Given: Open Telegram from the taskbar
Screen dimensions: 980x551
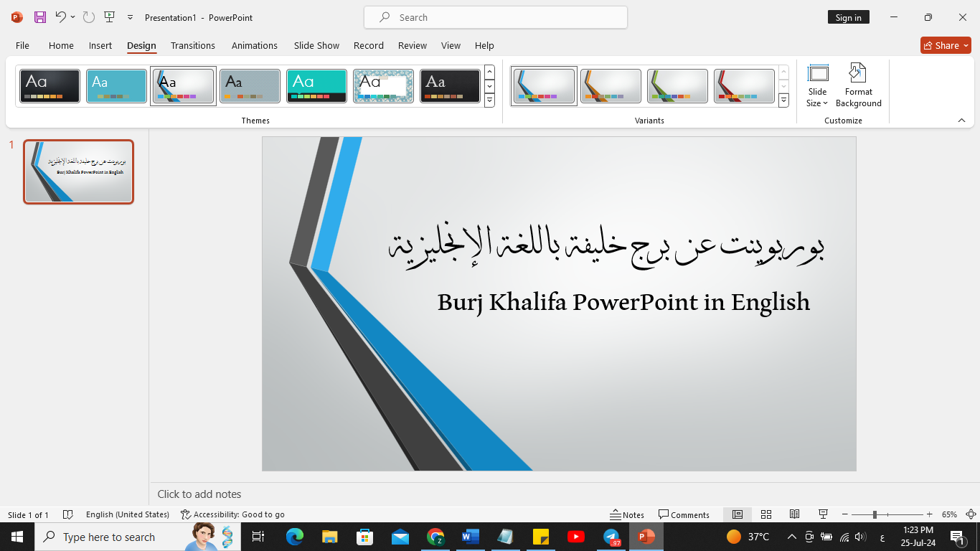Looking at the screenshot, I should tap(611, 537).
